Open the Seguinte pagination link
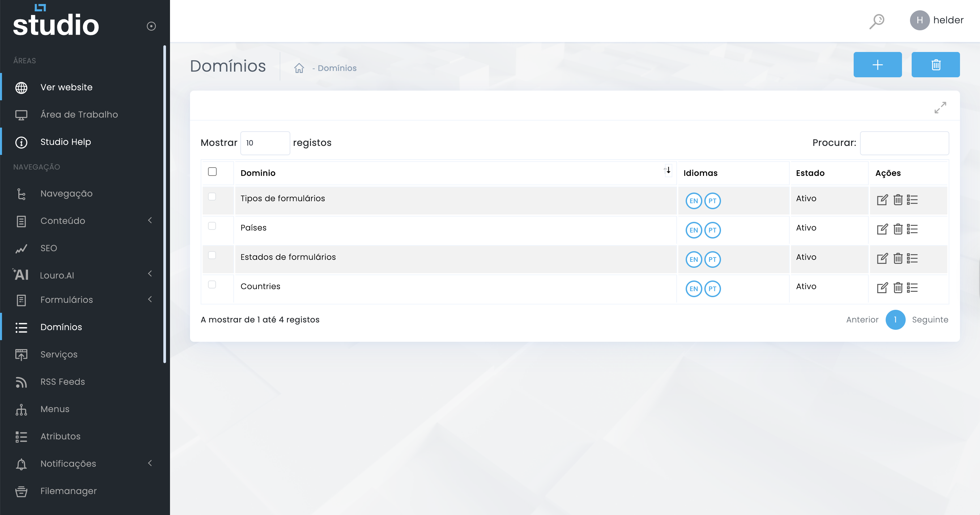This screenshot has height=515, width=980. pyautogui.click(x=930, y=320)
